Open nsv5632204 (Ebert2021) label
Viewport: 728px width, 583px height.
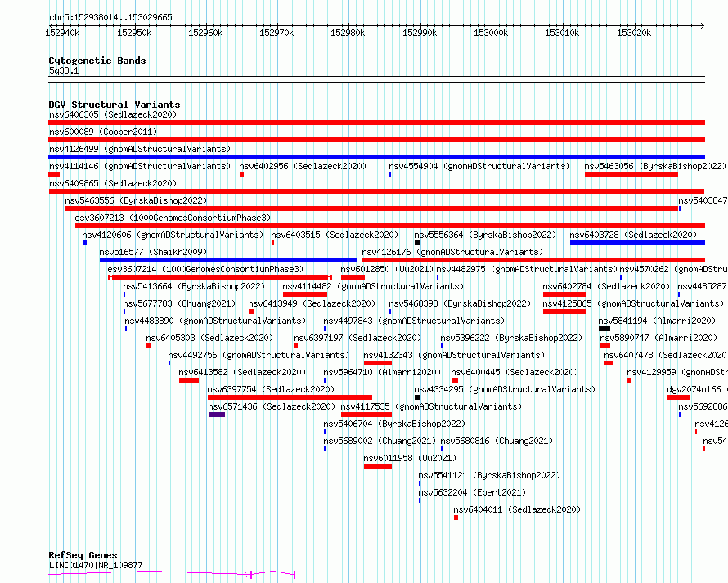click(x=472, y=492)
